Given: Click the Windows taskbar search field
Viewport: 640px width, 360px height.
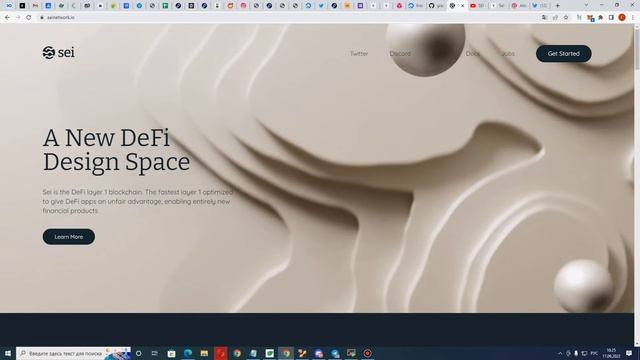Looking at the screenshot, I should click(73, 353).
